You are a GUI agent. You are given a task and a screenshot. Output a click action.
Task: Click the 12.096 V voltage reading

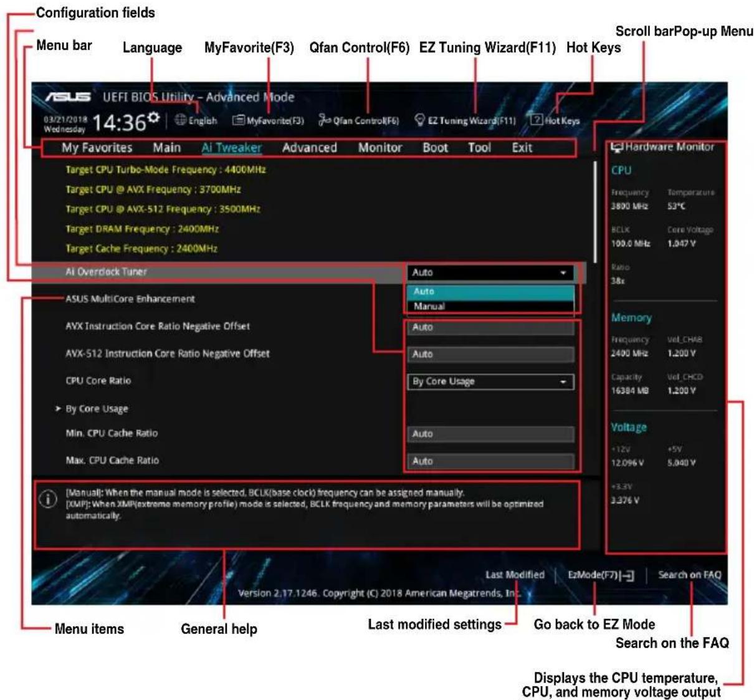tap(628, 463)
